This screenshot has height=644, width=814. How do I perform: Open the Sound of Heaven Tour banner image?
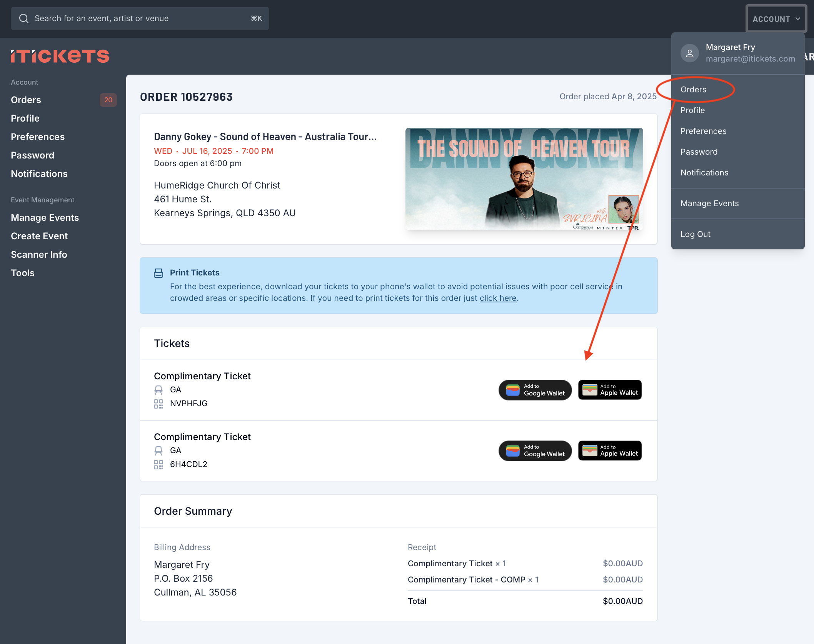tap(524, 179)
